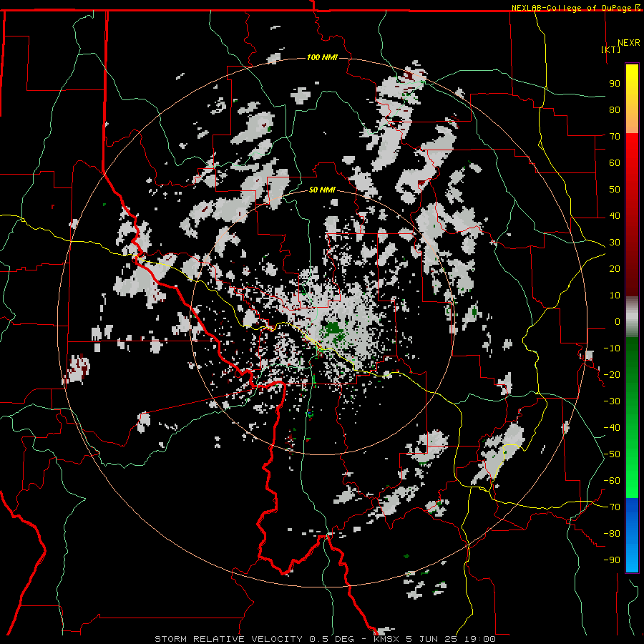Click the -90 value on velocity scale

coord(612,560)
